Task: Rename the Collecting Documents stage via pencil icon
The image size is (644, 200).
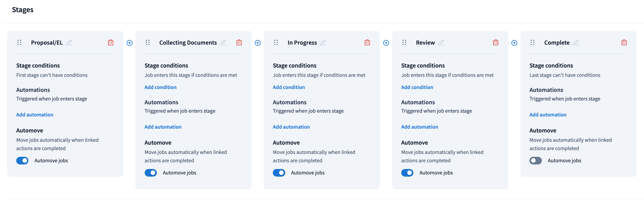Action: 223,42
